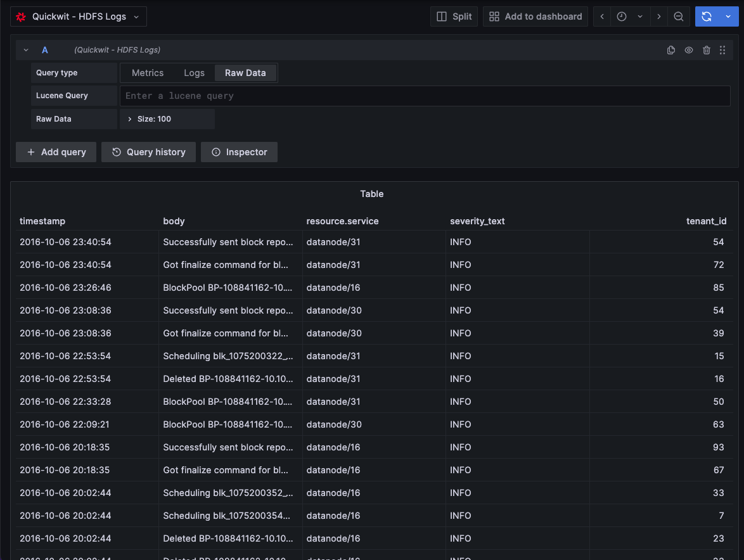This screenshot has height=560, width=744.
Task: Duplicate query A using the copy icon
Action: point(671,49)
